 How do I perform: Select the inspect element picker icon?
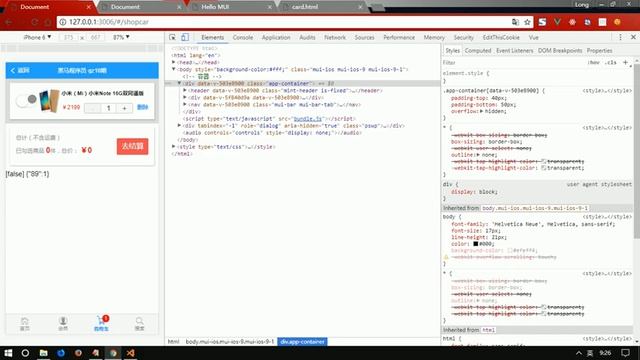coord(172,37)
